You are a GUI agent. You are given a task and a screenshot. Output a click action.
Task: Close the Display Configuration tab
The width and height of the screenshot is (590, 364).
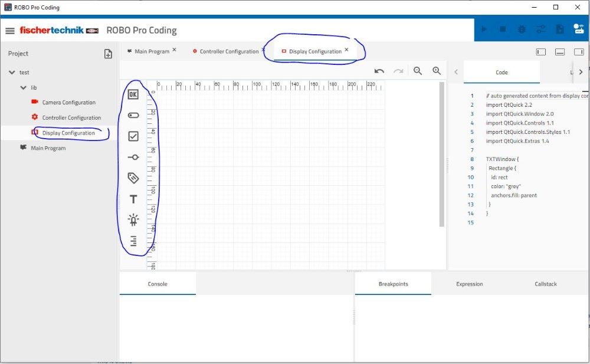pos(346,50)
